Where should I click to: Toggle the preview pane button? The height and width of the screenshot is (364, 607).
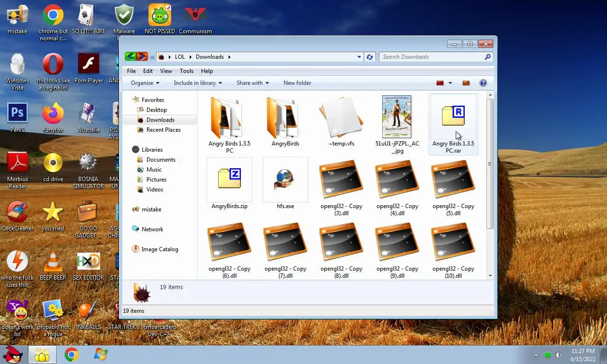click(466, 83)
